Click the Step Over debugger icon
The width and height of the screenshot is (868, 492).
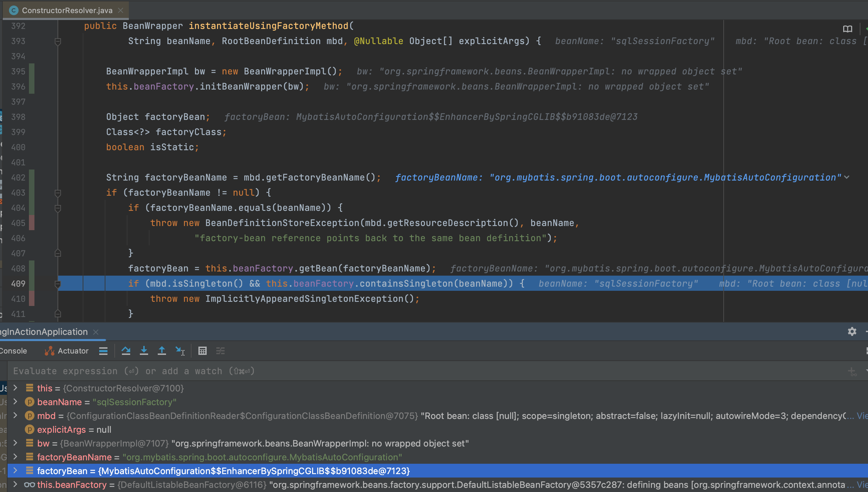click(126, 351)
